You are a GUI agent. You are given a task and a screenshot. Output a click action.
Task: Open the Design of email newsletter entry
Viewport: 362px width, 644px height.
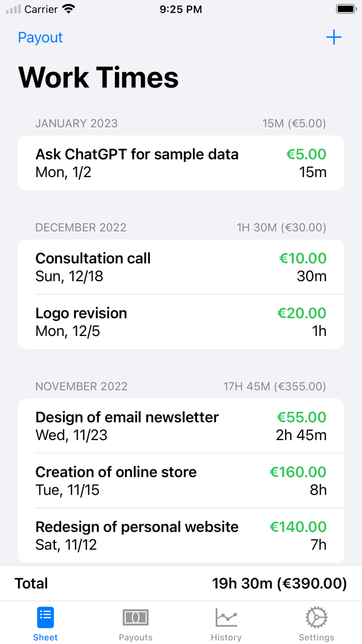tap(180, 425)
